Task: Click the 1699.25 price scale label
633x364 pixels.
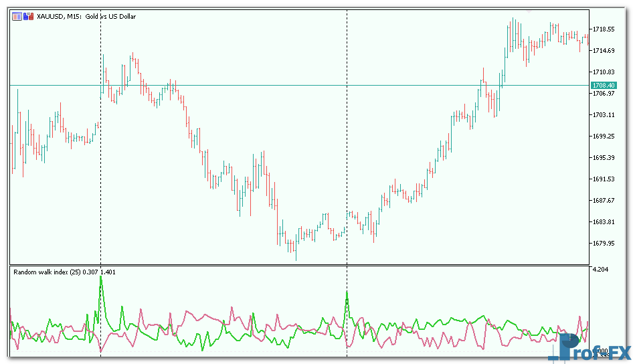Action: pyautogui.click(x=603, y=136)
